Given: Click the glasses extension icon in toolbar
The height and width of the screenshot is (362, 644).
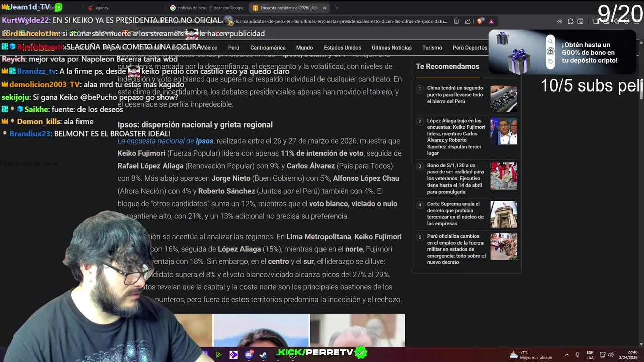Looking at the screenshot, I should (x=560, y=21).
